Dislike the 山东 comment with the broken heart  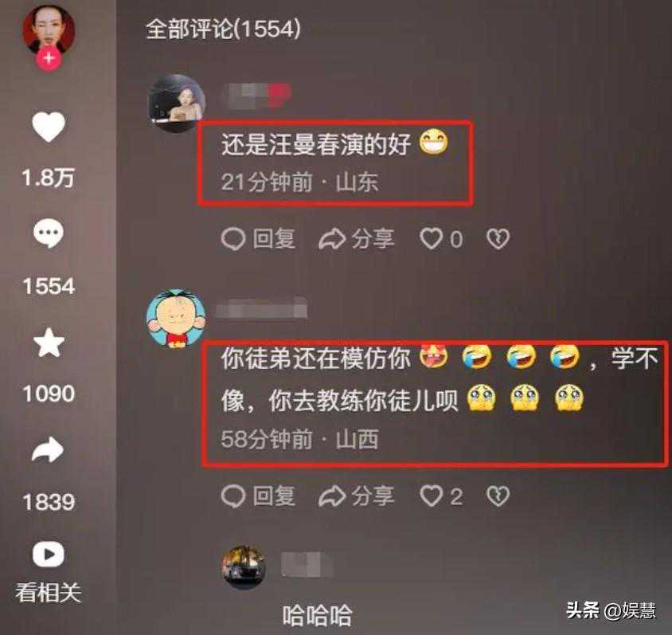498,239
